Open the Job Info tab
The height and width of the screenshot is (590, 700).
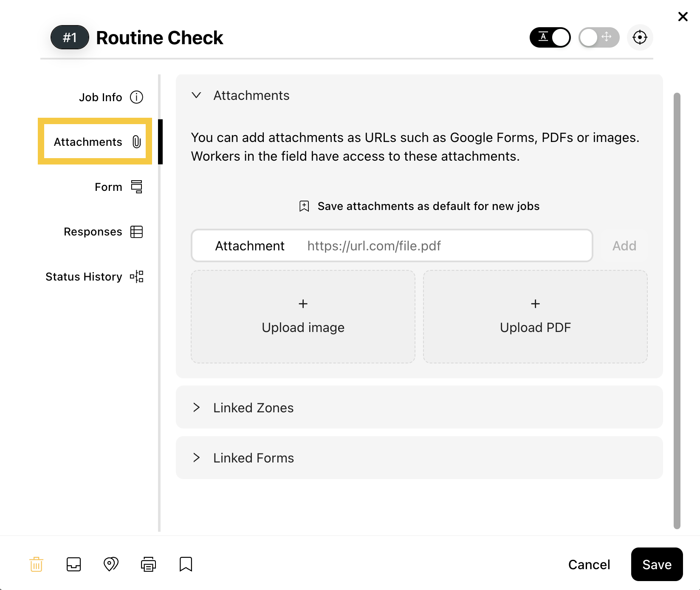pos(111,97)
